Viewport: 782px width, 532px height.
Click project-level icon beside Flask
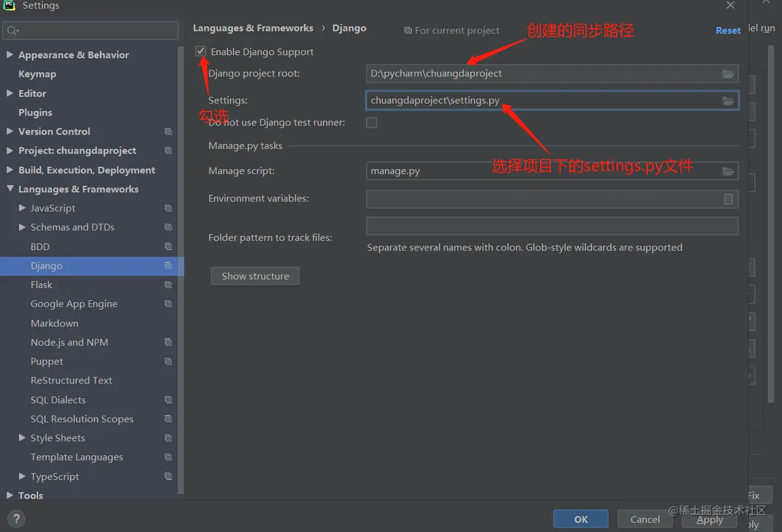pyautogui.click(x=169, y=285)
